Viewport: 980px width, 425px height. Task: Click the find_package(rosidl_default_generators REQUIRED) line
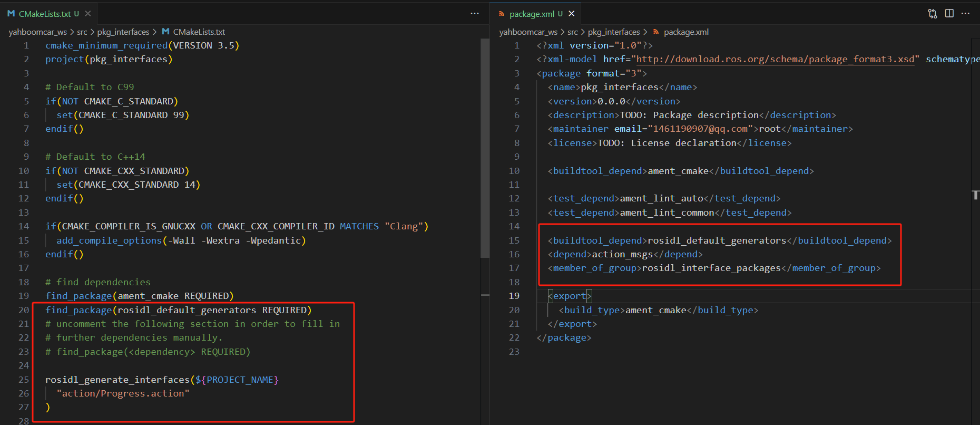click(179, 310)
